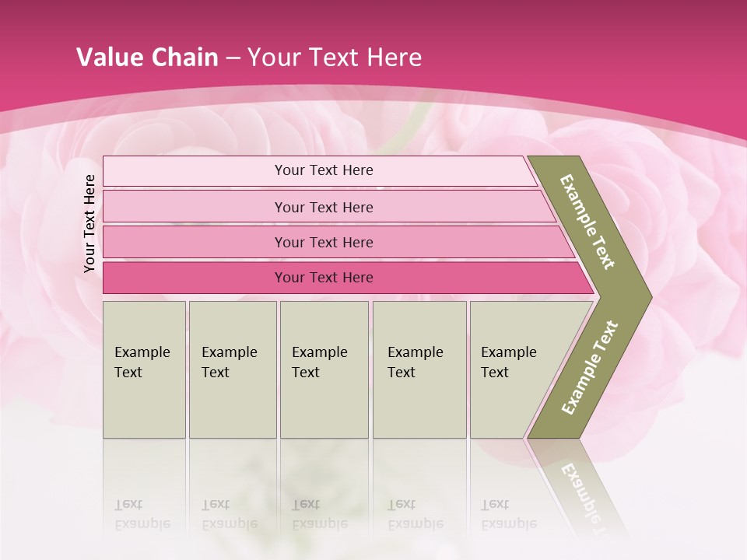Click the mirrored text beneath the fifth box

(x=509, y=513)
